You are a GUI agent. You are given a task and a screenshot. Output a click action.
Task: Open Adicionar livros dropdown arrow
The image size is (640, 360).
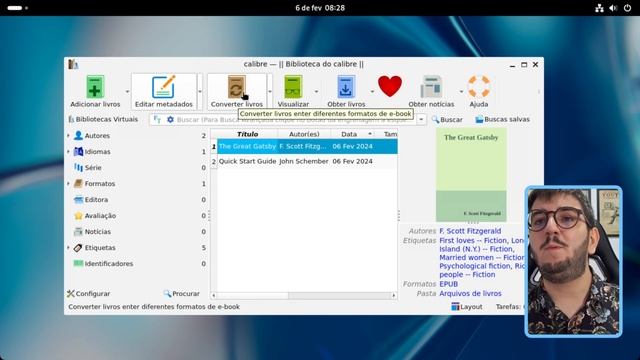(127, 91)
